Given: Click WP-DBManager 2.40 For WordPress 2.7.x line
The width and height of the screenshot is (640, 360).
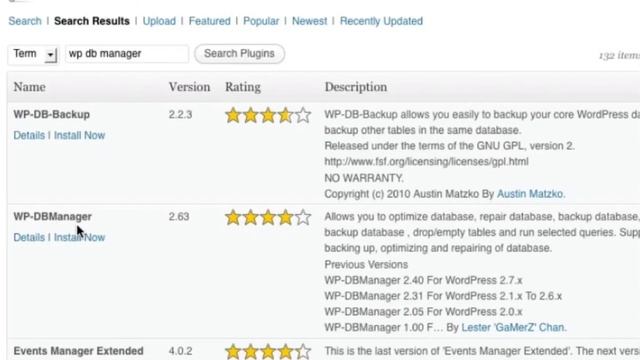Looking at the screenshot, I should coord(423,280).
